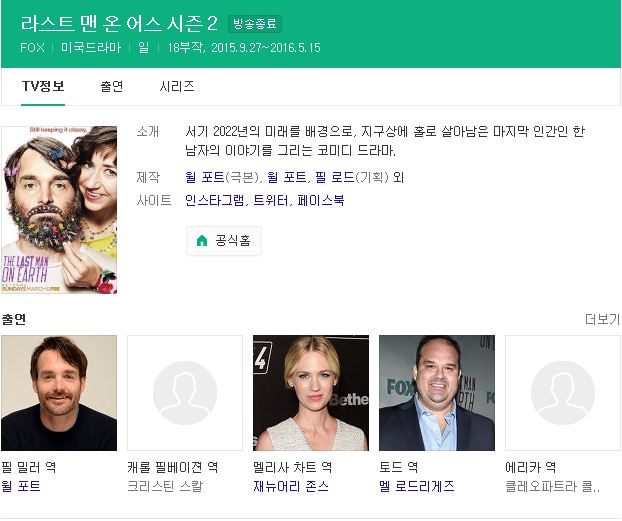Viewport: 622px width, 521px height.
Task: Click the green home icon in 공식홈
Action: coord(202,241)
